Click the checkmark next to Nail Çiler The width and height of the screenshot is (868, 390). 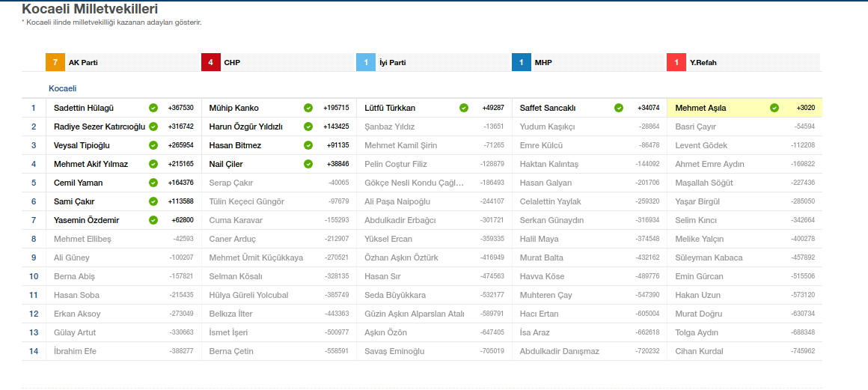coord(308,164)
